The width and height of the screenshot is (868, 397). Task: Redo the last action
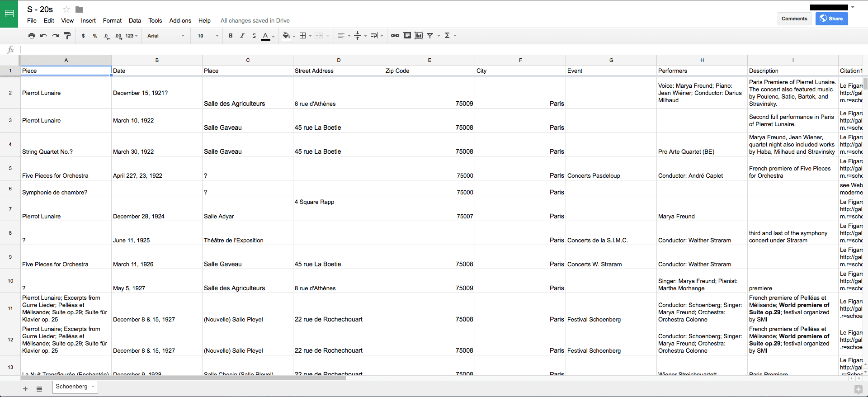55,36
